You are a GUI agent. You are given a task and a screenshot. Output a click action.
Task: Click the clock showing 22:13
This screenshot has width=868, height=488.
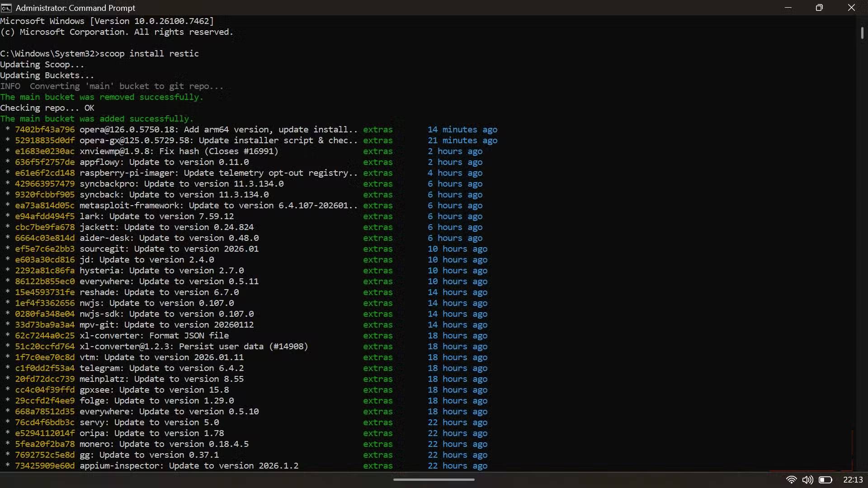[852, 480]
